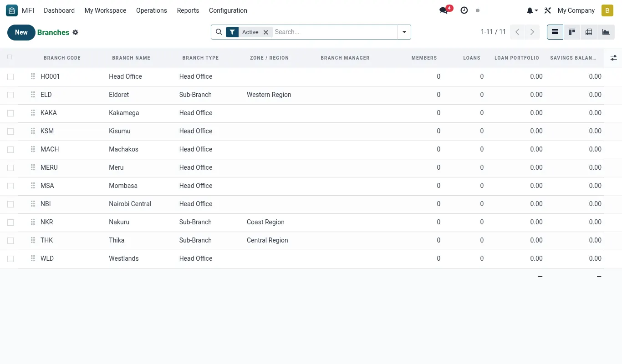Open Branches settings gear

[76, 32]
